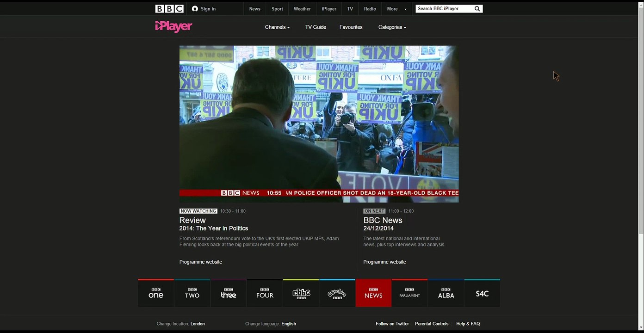The width and height of the screenshot is (644, 333).
Task: Click the live BBC News video player
Action: (319, 124)
